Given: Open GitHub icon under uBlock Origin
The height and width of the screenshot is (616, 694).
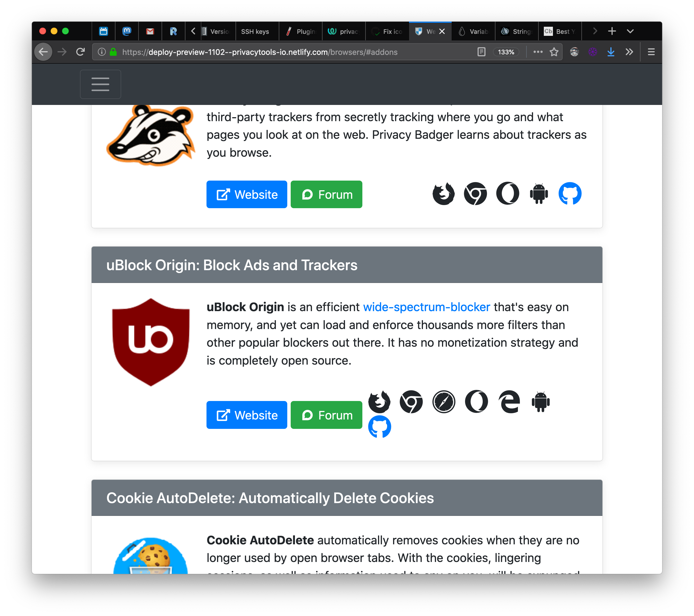Looking at the screenshot, I should pyautogui.click(x=379, y=427).
